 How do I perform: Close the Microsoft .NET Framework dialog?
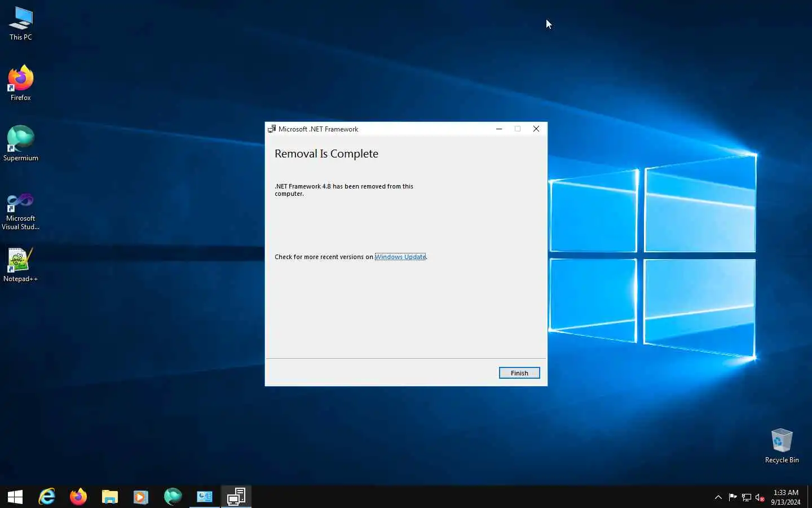(x=536, y=129)
